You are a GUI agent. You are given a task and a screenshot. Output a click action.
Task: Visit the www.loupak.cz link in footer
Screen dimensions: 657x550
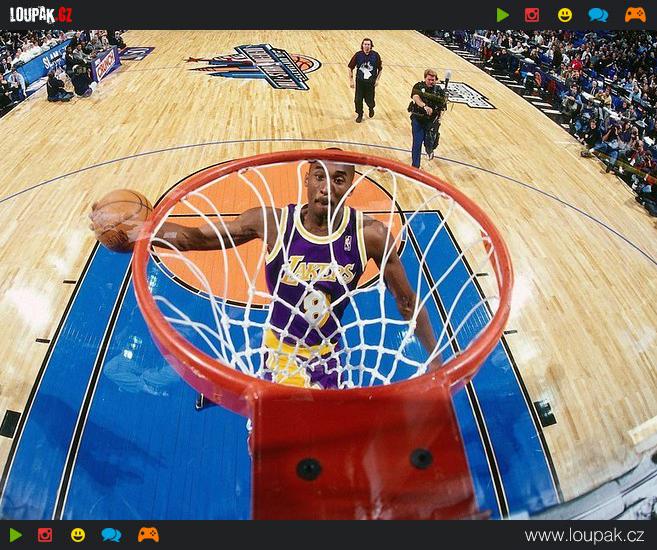(x=583, y=536)
